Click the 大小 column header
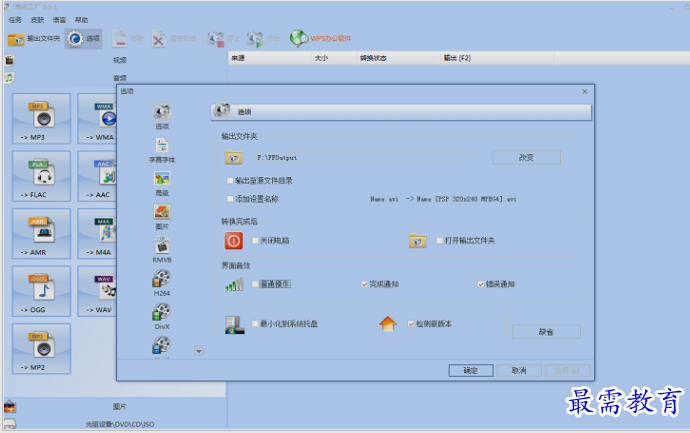The height and width of the screenshot is (433, 690). point(333,58)
